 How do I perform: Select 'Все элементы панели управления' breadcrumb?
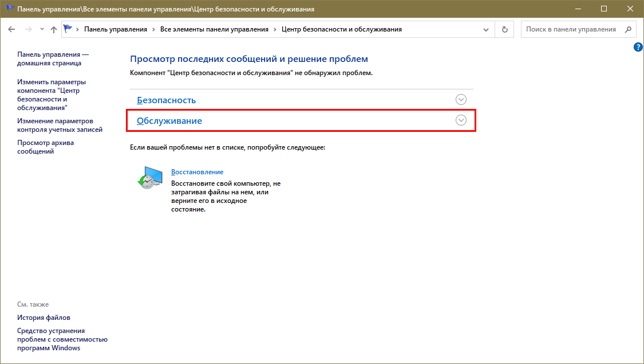(214, 29)
